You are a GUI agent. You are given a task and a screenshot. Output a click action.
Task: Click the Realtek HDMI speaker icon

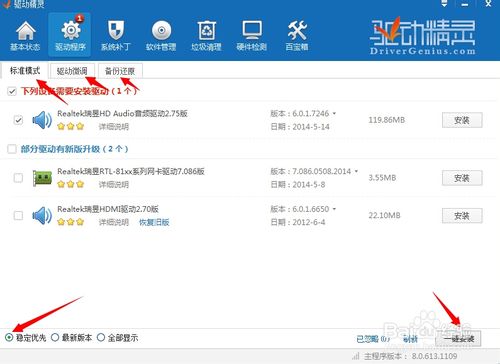[42, 216]
